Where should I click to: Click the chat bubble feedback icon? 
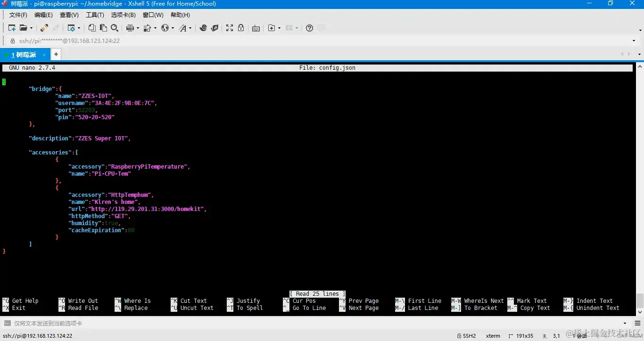pyautogui.click(x=321, y=28)
